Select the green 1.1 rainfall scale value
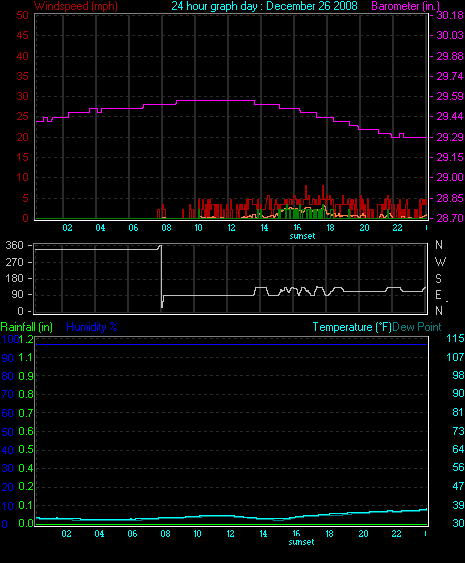 [x=26, y=357]
